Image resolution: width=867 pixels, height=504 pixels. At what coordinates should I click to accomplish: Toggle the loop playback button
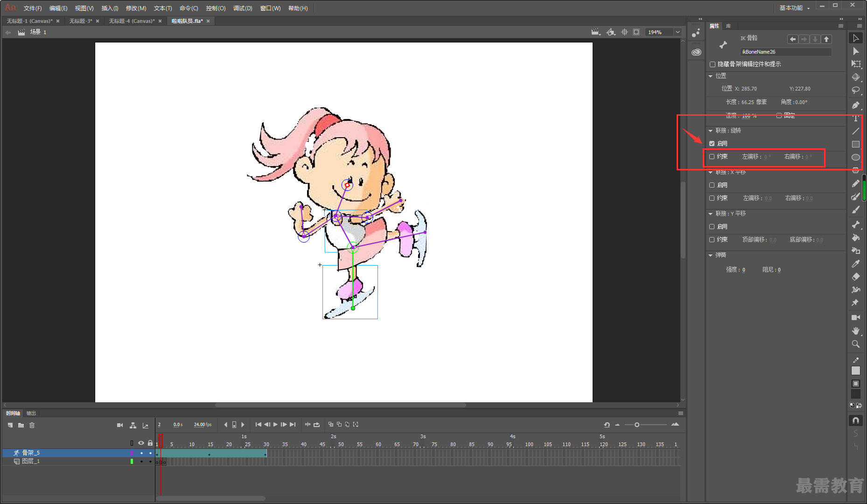316,424
